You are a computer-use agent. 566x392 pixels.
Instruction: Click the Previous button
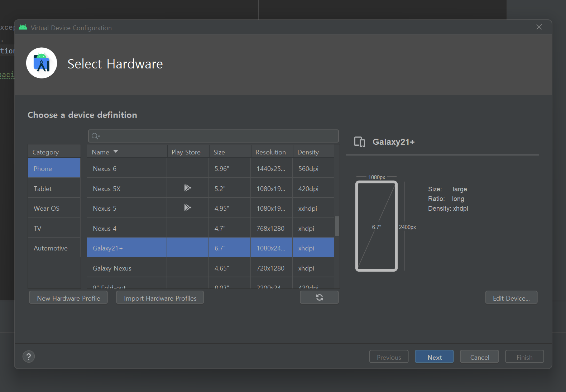click(x=389, y=357)
